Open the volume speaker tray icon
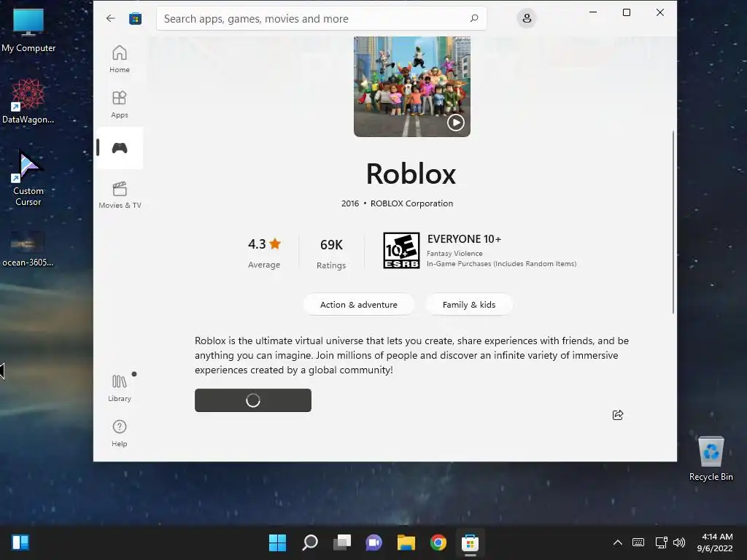 tap(679, 542)
